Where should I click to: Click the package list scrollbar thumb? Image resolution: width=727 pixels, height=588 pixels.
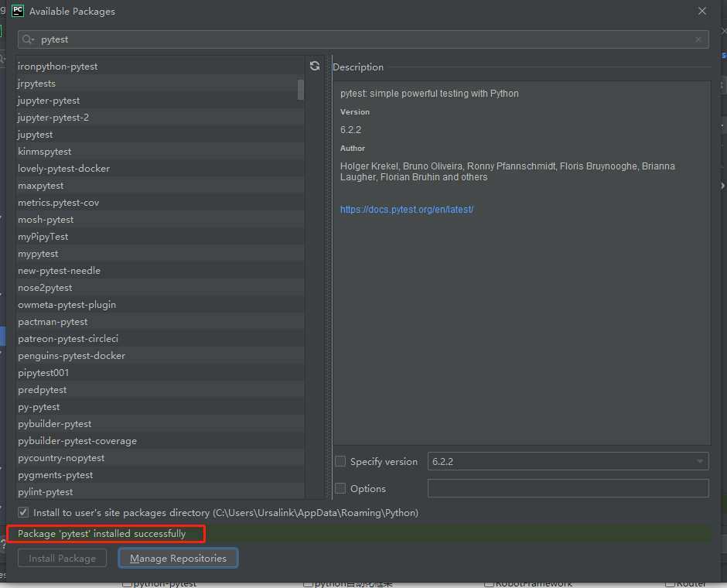point(301,90)
